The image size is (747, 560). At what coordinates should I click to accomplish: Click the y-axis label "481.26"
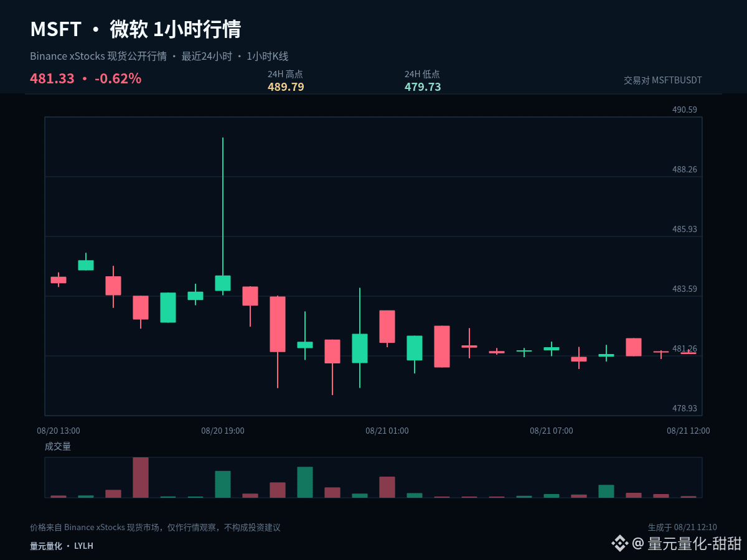(685, 348)
